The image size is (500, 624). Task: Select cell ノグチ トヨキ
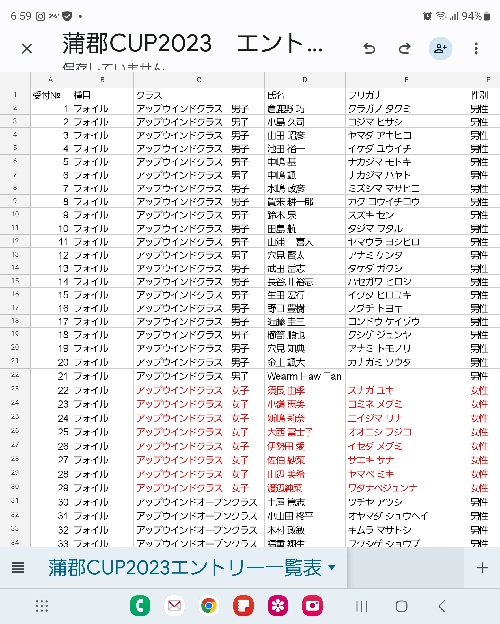point(406,308)
